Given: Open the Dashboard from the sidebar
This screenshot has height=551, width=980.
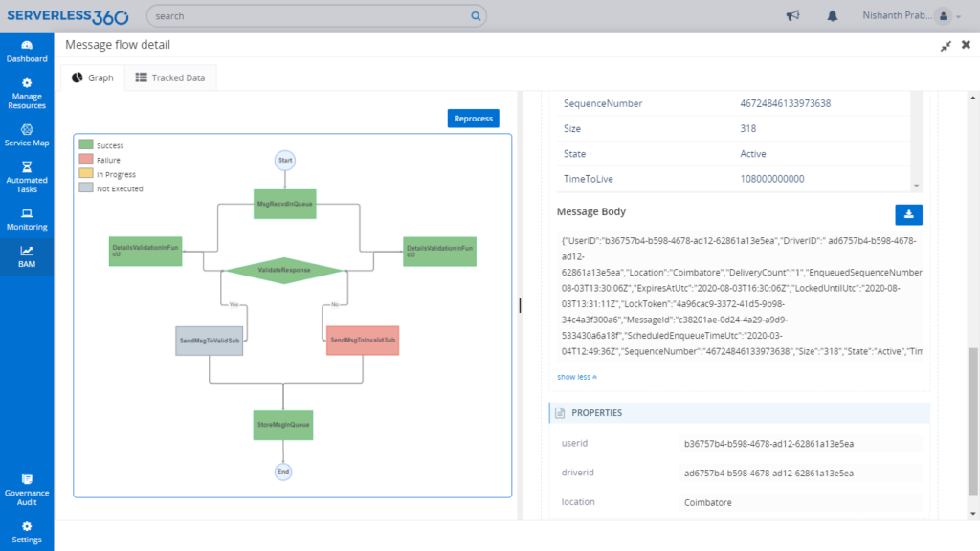Looking at the screenshot, I should click(x=27, y=53).
